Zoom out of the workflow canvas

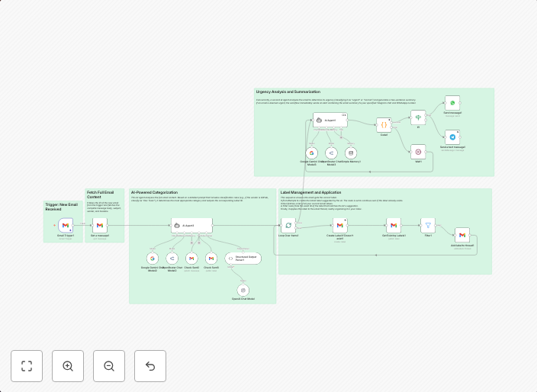109,366
